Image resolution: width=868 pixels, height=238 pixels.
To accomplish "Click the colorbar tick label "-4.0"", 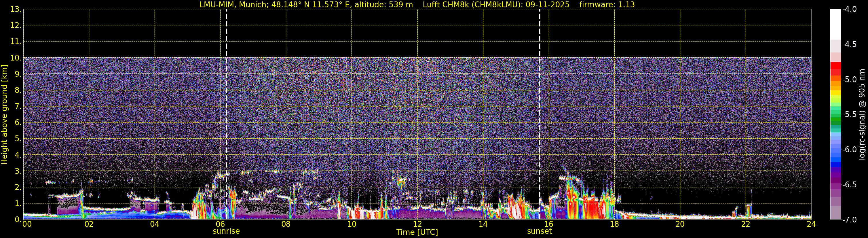I will coord(850,10).
